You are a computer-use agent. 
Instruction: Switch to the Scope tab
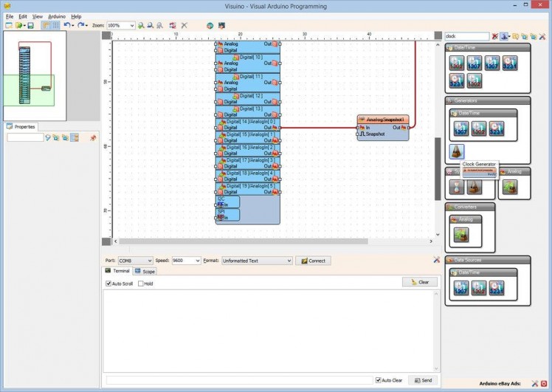tap(145, 272)
